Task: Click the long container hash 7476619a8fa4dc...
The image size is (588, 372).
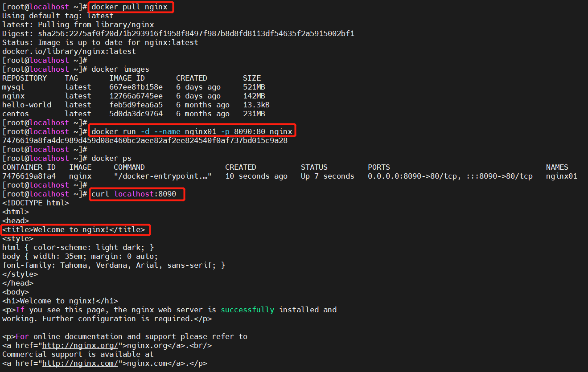Action: pyautogui.click(x=145, y=140)
